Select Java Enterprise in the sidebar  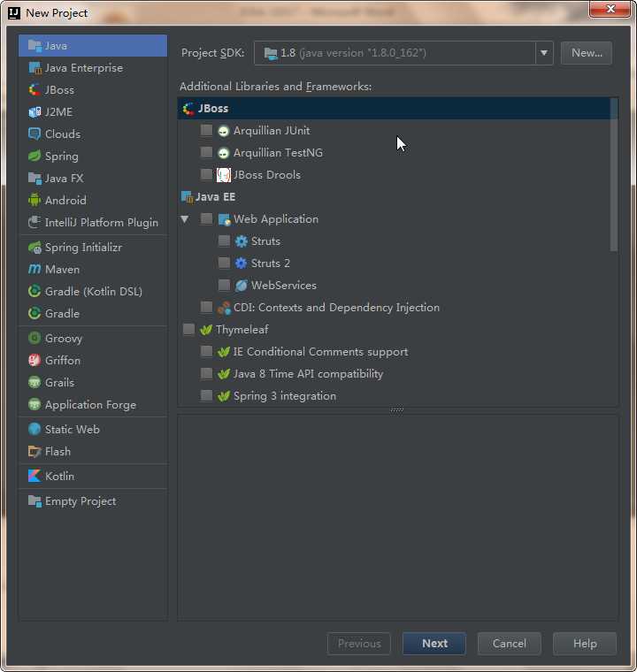coord(93,68)
